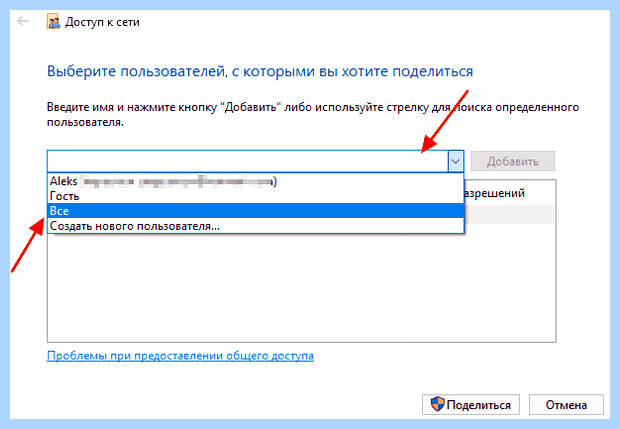Image resolution: width=620 pixels, height=429 pixels.
Task: Select Создать нового пользователя… option
Action: click(x=255, y=226)
